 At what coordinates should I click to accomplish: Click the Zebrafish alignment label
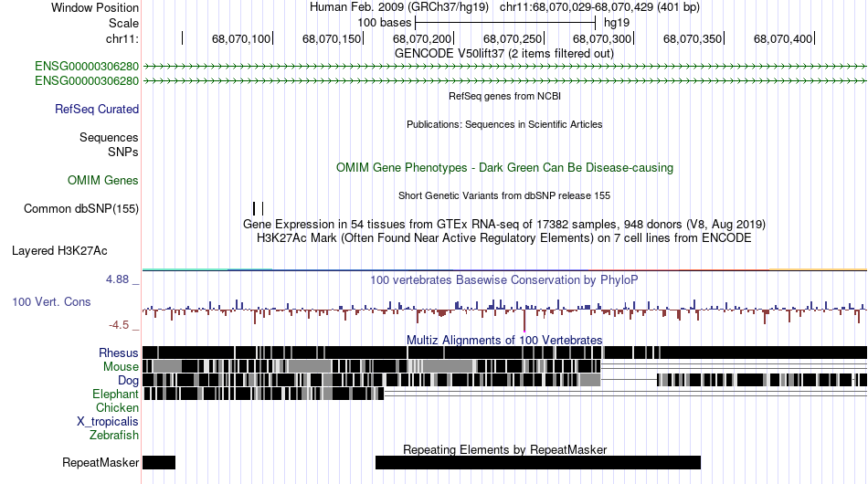114,436
